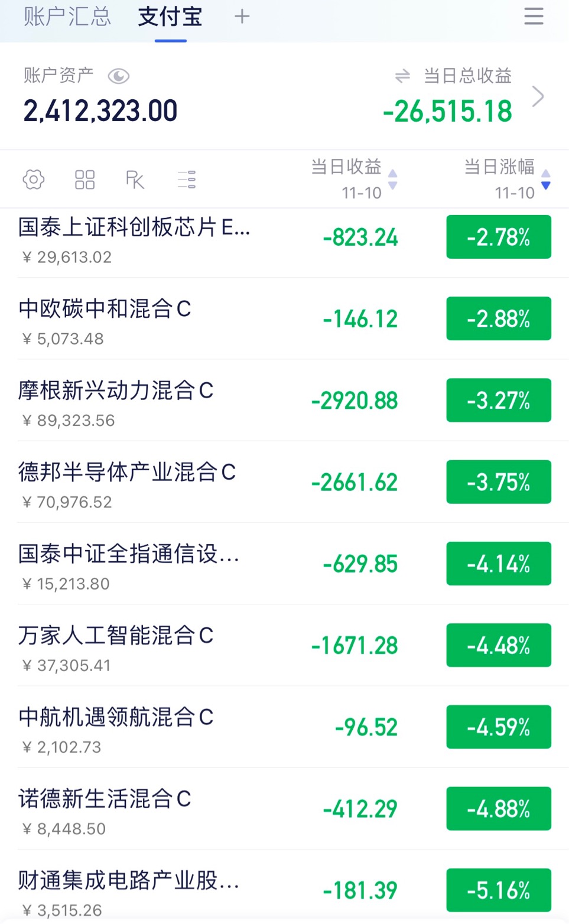
Task: Toggle account asset visibility eye icon
Action: point(119,76)
